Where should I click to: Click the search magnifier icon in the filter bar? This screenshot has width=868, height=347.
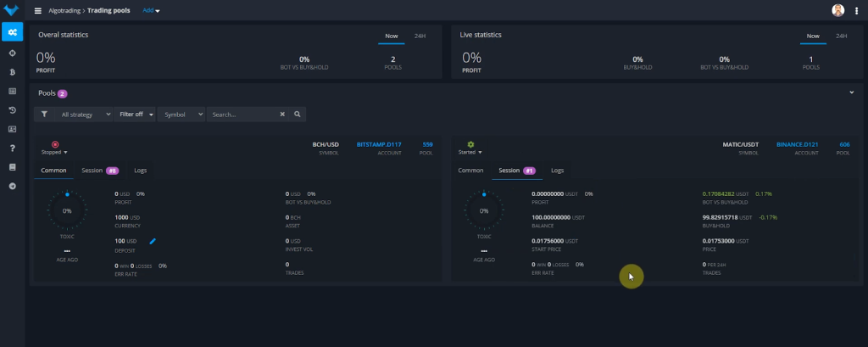[x=298, y=114]
